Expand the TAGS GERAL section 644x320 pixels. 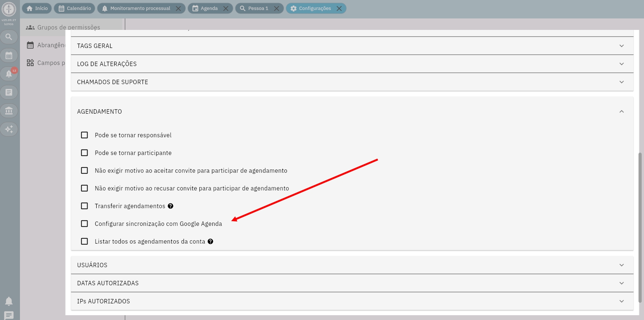point(352,46)
